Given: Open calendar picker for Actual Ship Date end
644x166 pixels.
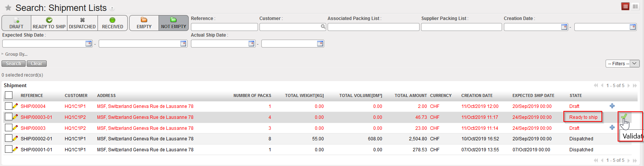Looking at the screenshot, I should point(320,44).
